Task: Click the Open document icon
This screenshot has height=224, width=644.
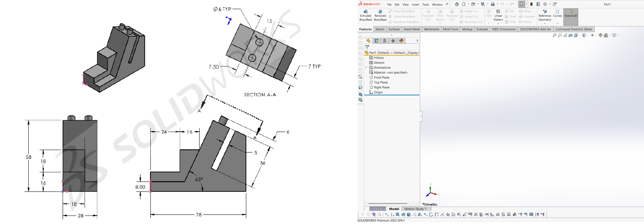Action: click(473, 4)
